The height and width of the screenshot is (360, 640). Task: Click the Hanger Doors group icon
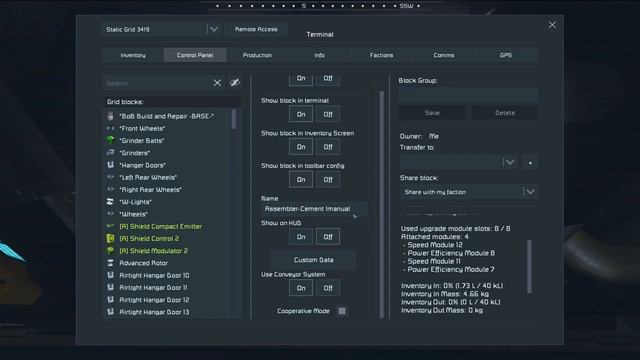pos(110,165)
